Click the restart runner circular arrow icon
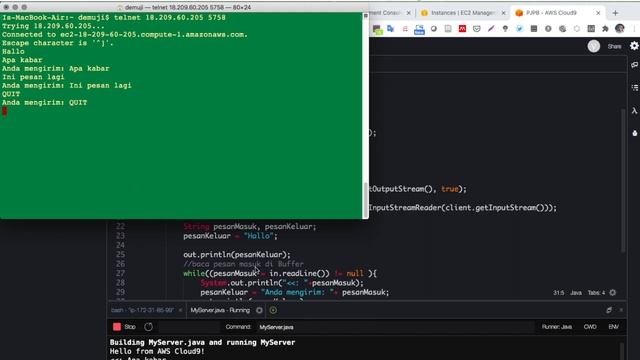The height and width of the screenshot is (360, 640). pyautogui.click(x=149, y=327)
